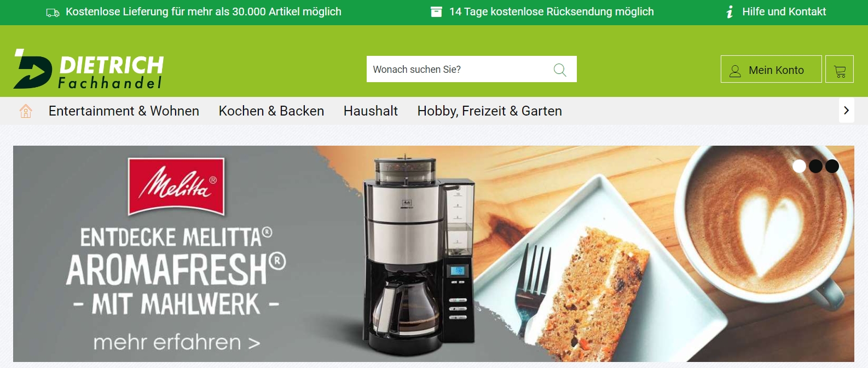Open Kochen & Backen category
This screenshot has width=868, height=368.
[x=271, y=111]
